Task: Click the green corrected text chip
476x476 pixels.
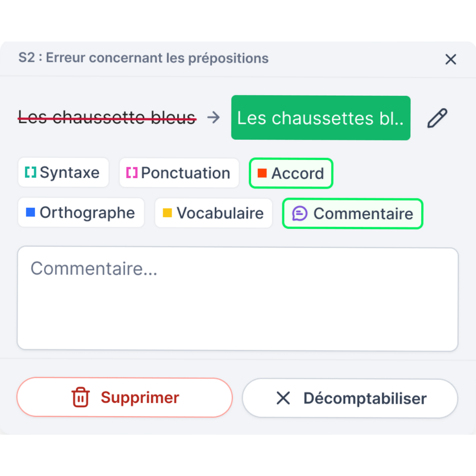Action: [321, 118]
